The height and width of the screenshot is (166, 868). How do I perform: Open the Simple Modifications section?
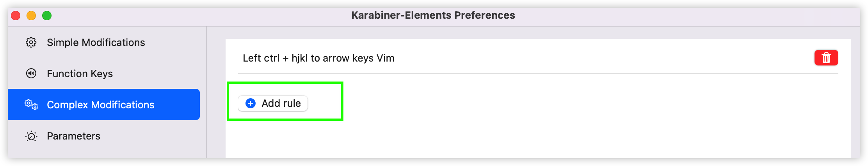point(96,42)
